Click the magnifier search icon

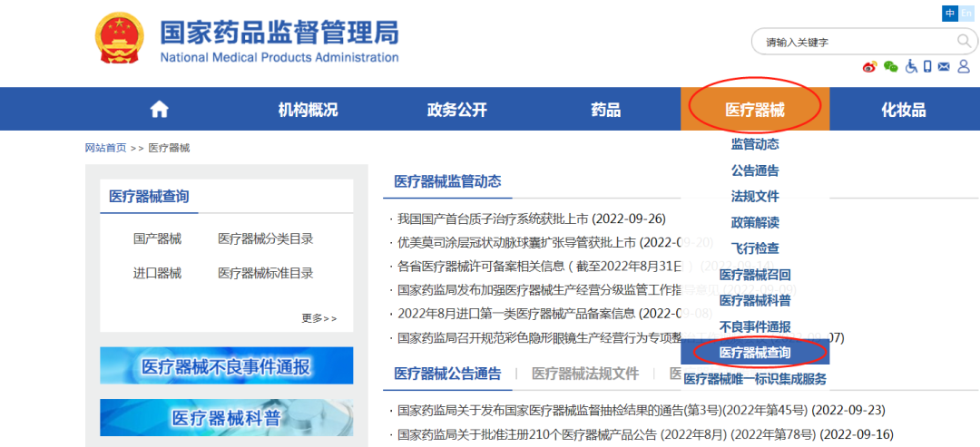pos(965,41)
